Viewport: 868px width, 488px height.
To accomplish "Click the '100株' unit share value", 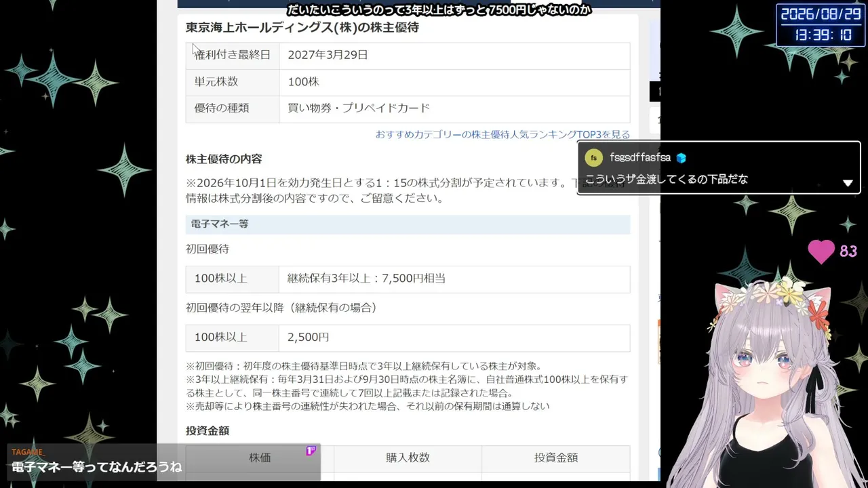I will (x=303, y=82).
